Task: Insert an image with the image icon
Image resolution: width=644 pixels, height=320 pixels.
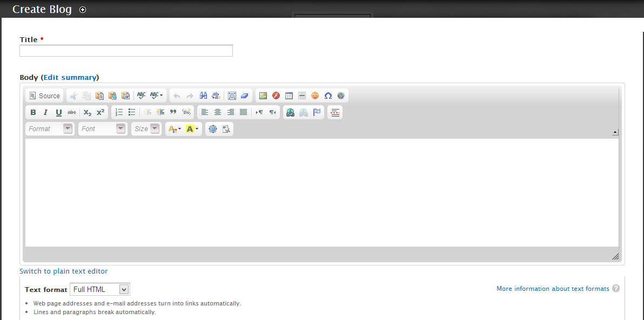Action: pos(263,96)
